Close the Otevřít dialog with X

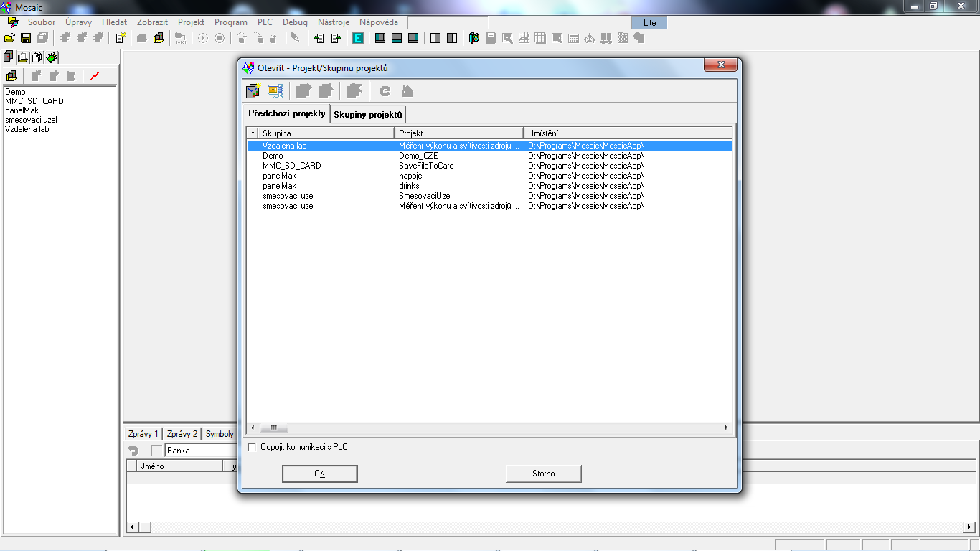click(x=720, y=66)
